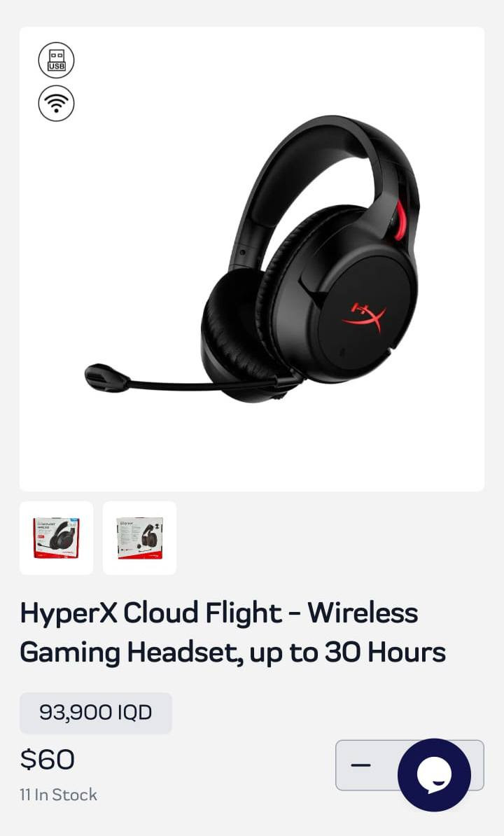
Task: Click the wireless signal icon
Action: (x=56, y=103)
